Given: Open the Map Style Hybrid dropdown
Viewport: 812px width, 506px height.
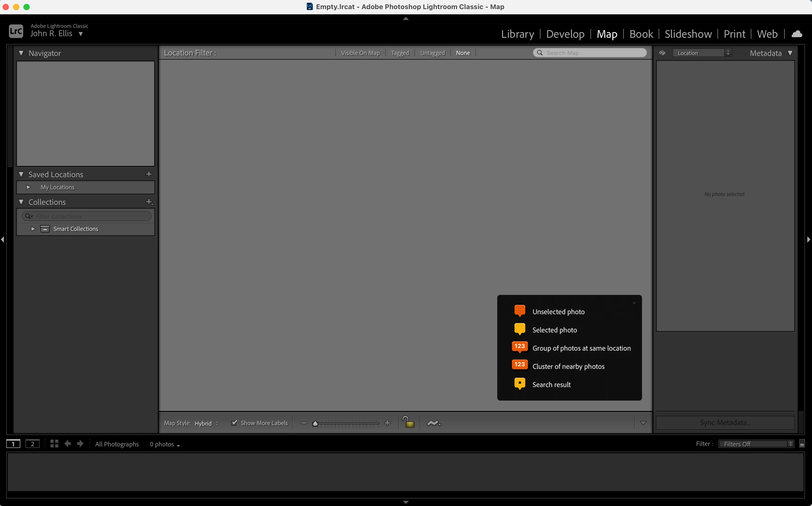Looking at the screenshot, I should tap(206, 423).
